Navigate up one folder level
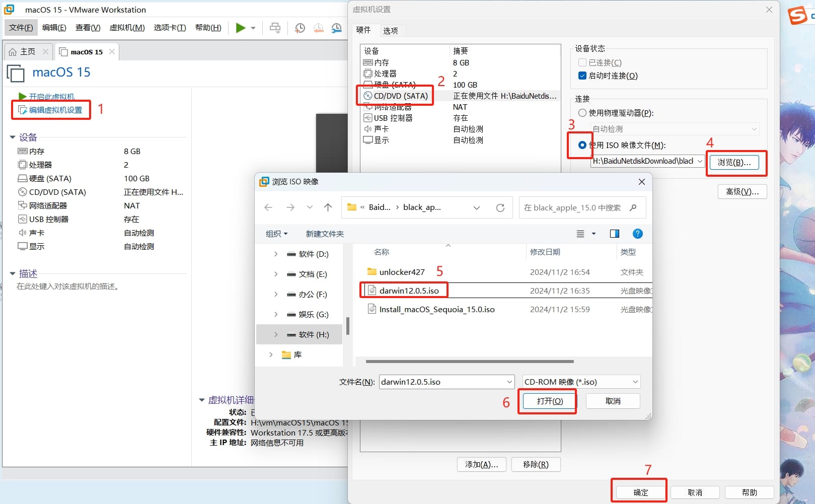The width and height of the screenshot is (815, 504). click(x=328, y=207)
